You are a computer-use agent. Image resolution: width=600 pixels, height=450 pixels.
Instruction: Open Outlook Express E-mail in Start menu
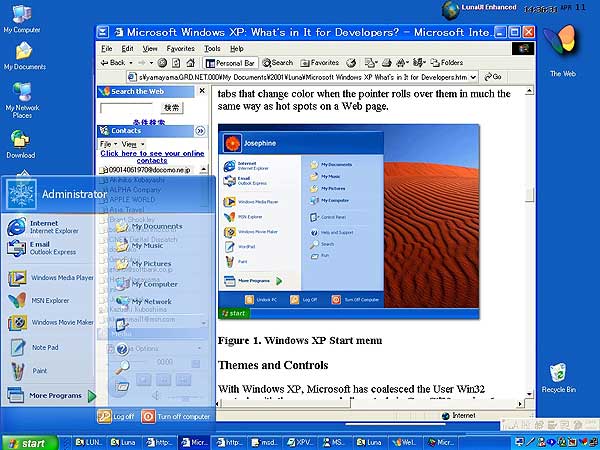point(41,248)
